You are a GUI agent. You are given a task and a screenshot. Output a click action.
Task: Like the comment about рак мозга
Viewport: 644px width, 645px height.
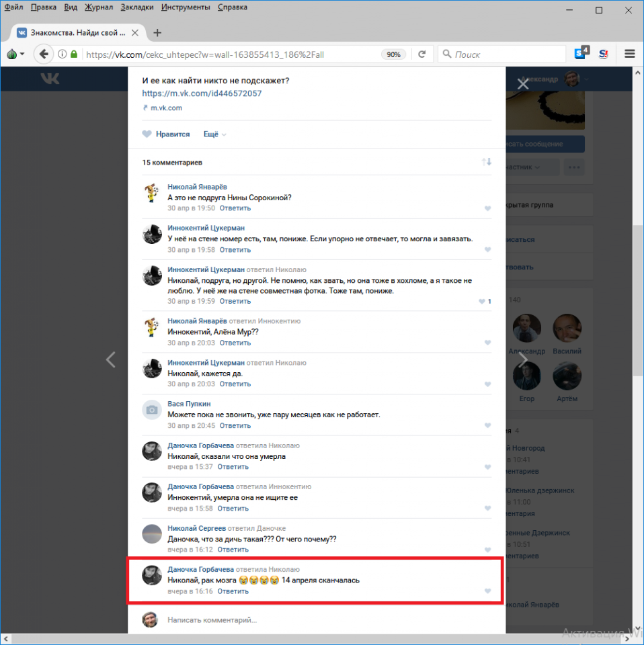488,591
